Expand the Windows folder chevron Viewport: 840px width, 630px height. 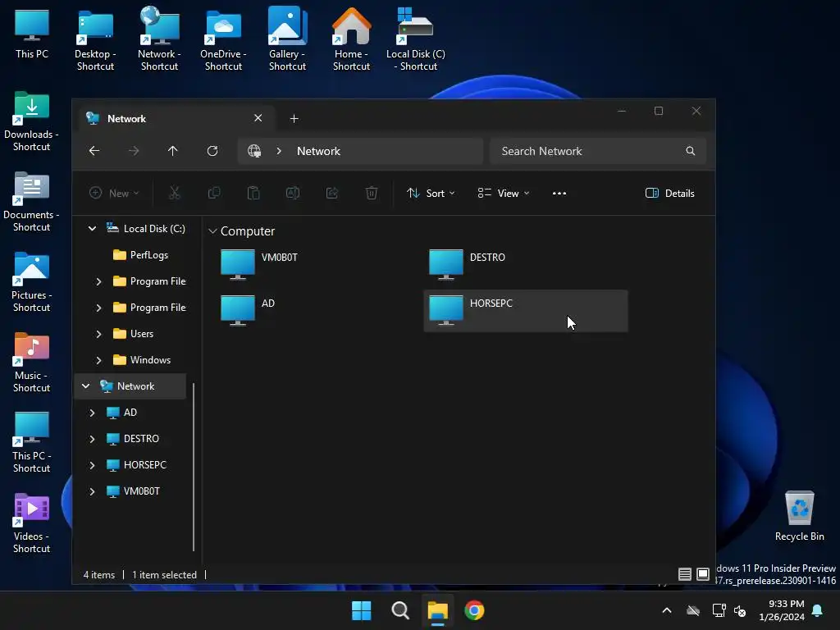click(98, 360)
